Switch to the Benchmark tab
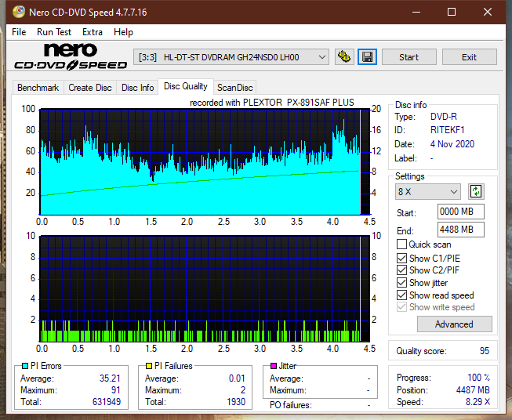The height and width of the screenshot is (420, 512). click(38, 88)
